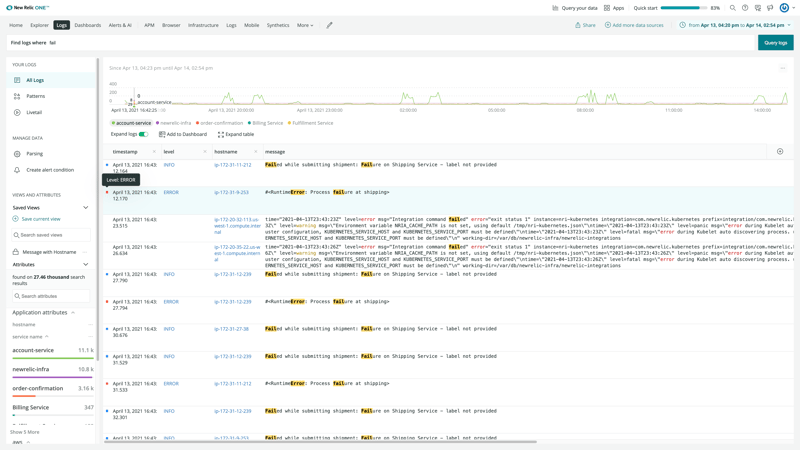Toggle account-service series in chart legend
The width and height of the screenshot is (800, 450).
click(132, 123)
